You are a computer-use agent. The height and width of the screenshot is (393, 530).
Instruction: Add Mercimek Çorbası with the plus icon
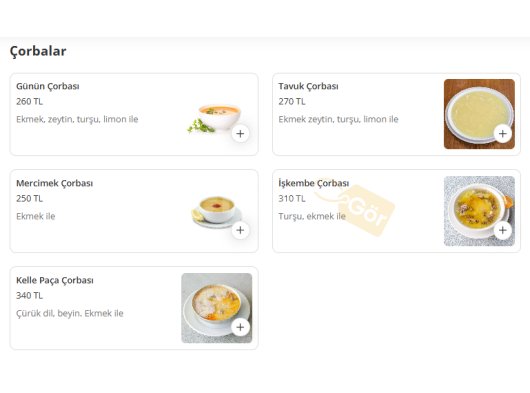click(x=240, y=230)
